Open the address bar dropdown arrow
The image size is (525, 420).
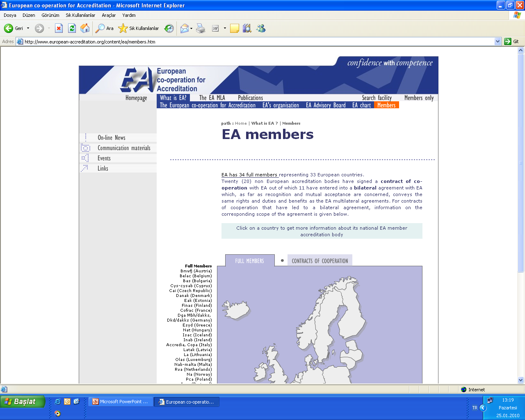(498, 41)
